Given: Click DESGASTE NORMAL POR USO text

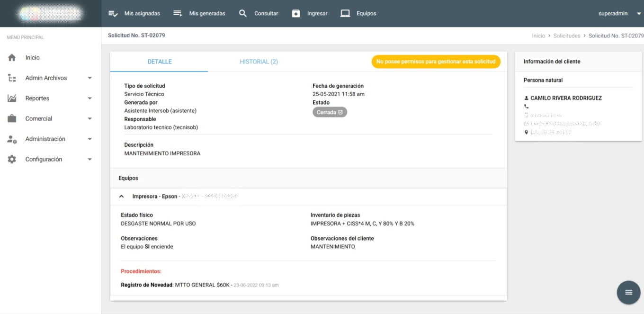Looking at the screenshot, I should point(158,224).
